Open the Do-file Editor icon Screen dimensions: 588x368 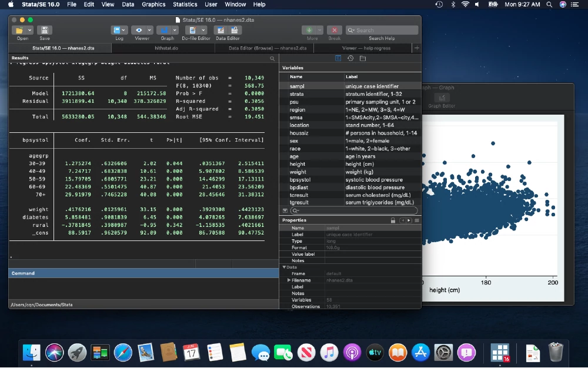pos(193,31)
